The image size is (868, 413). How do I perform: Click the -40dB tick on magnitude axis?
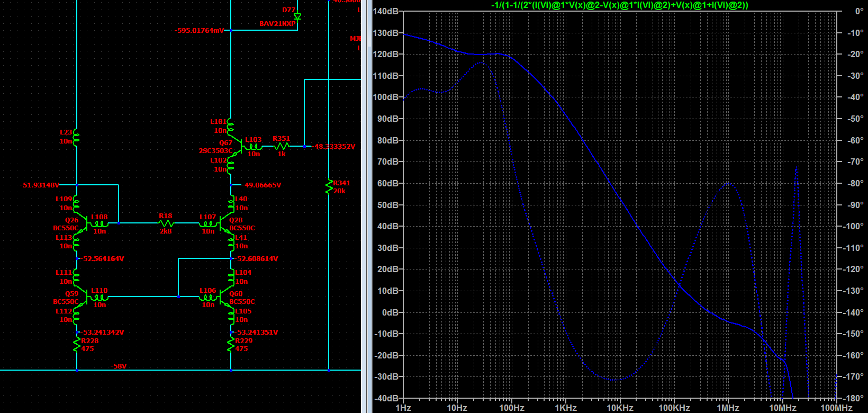[386, 398]
